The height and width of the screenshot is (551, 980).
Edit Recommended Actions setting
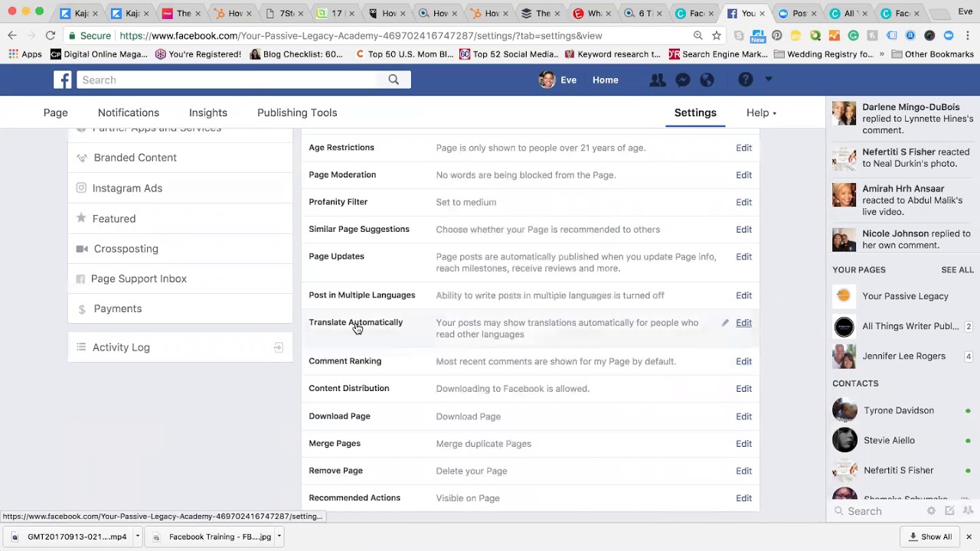pos(743,498)
